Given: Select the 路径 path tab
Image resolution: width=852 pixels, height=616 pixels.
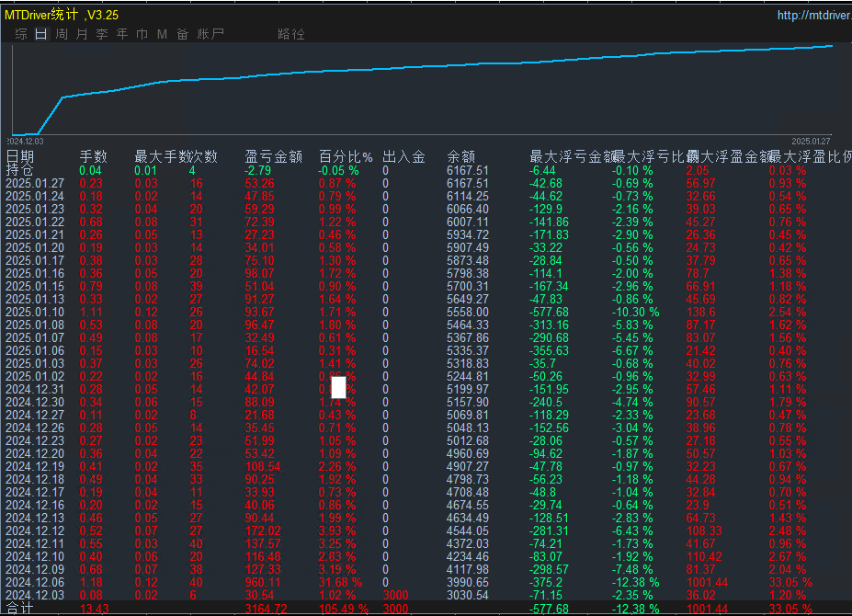Looking at the screenshot, I should click(x=291, y=34).
